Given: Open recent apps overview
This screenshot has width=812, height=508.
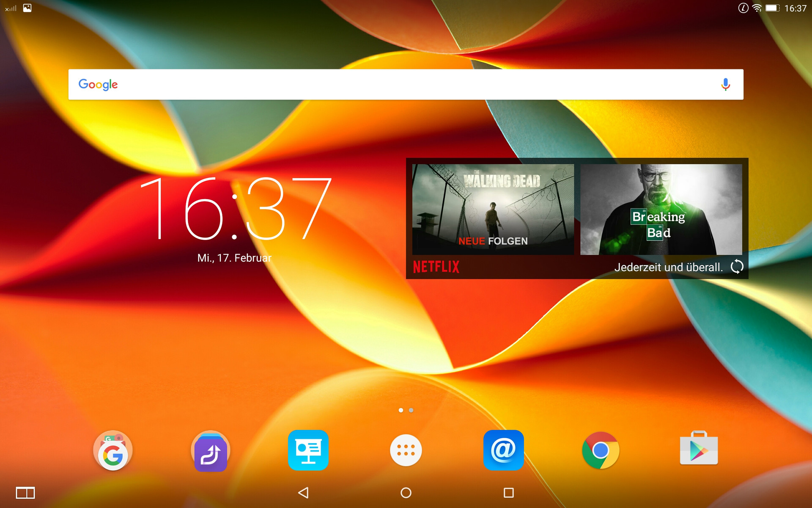Looking at the screenshot, I should click(508, 493).
